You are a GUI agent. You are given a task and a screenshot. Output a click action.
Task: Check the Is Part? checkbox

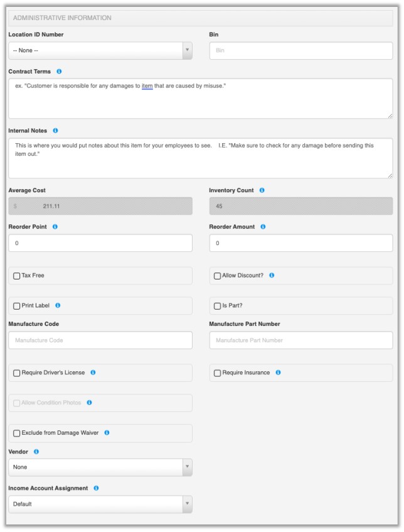pyautogui.click(x=217, y=306)
